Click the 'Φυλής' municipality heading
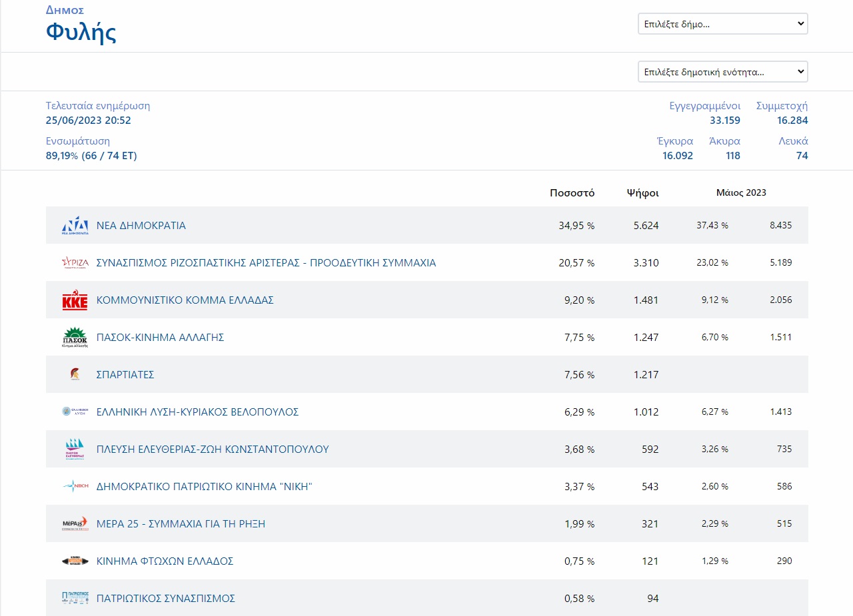This screenshot has width=853, height=616. pyautogui.click(x=81, y=32)
